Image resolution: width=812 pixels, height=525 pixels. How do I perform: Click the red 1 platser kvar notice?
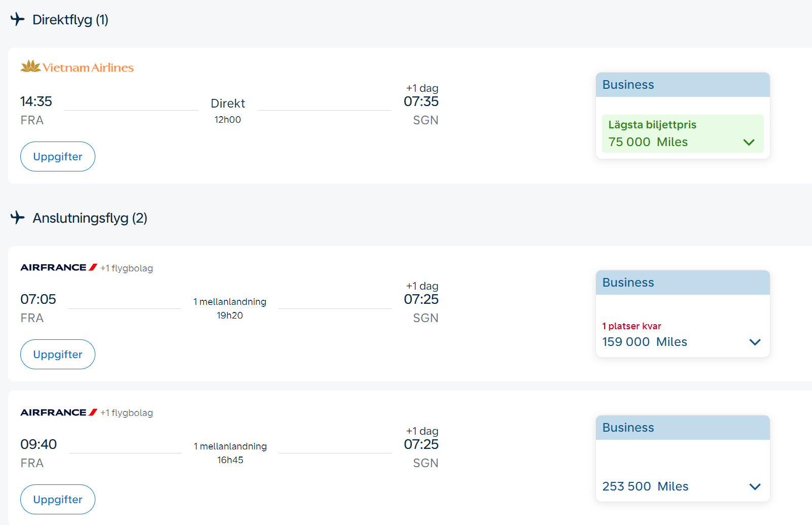631,326
